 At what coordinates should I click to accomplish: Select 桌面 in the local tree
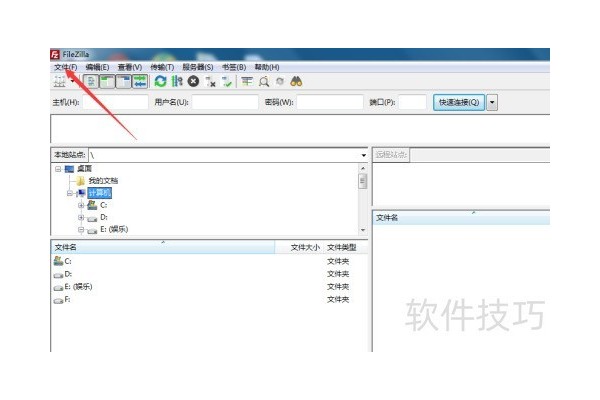pyautogui.click(x=84, y=169)
